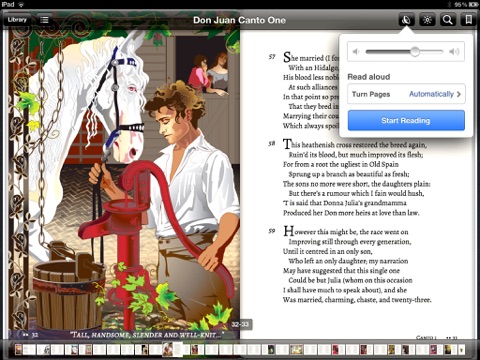The height and width of the screenshot is (360, 480).
Task: Close the read aloud speaker popover
Action: (406, 20)
